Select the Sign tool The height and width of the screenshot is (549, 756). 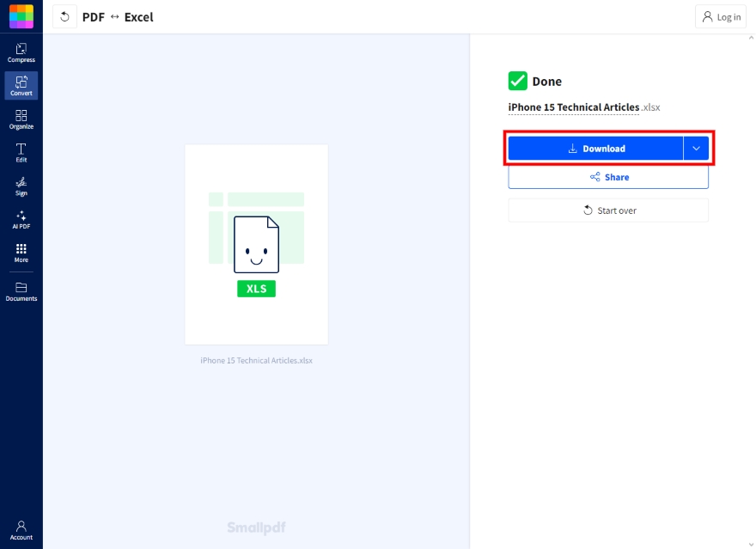[x=21, y=186]
